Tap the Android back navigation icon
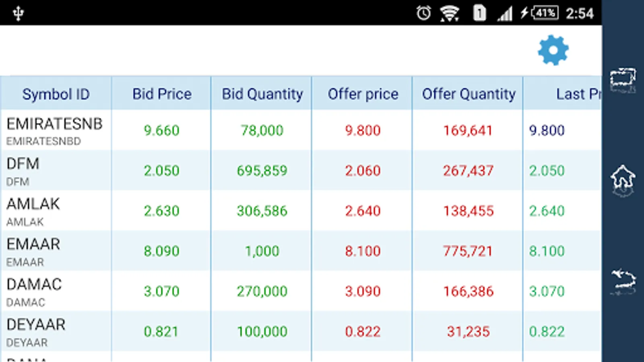644x362 pixels. [623, 282]
